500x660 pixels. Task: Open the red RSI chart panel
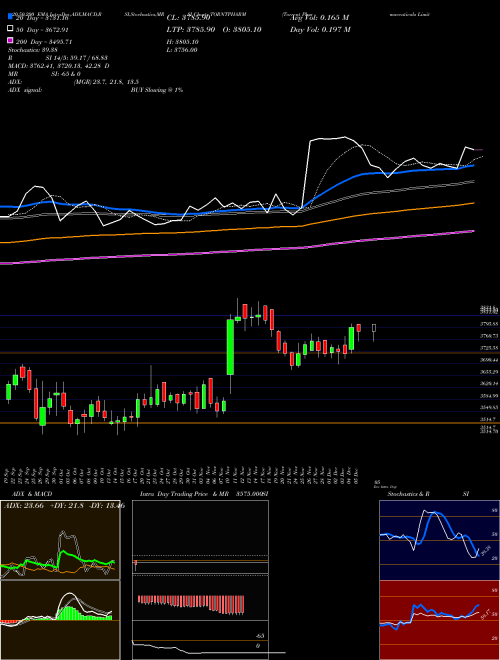[439, 620]
